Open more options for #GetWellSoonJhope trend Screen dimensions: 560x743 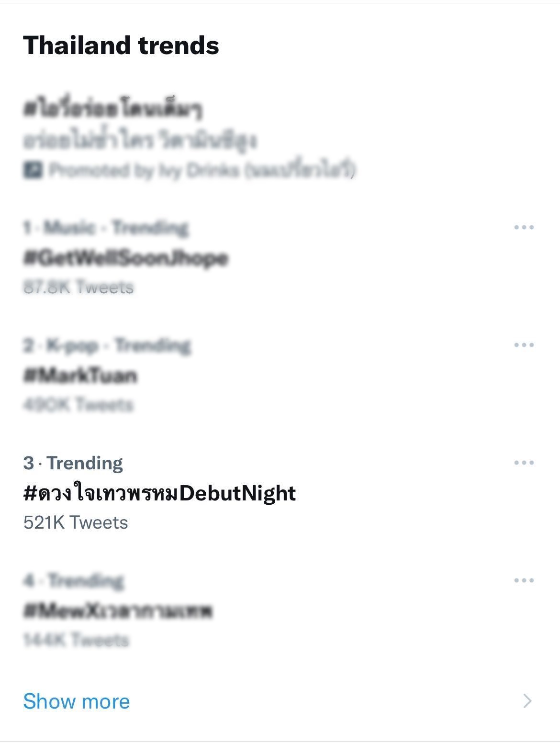click(524, 227)
